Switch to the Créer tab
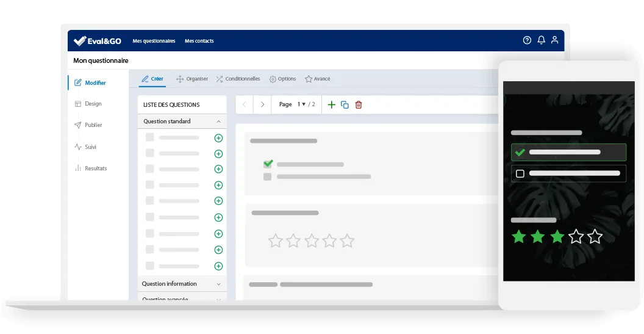Image resolution: width=644 pixels, height=334 pixels. 152,79
